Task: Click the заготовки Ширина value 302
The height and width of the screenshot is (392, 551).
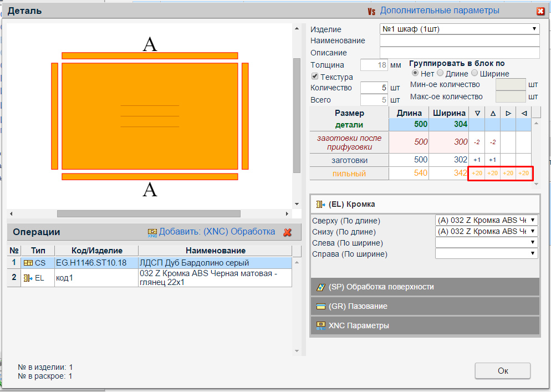Action: tap(449, 160)
